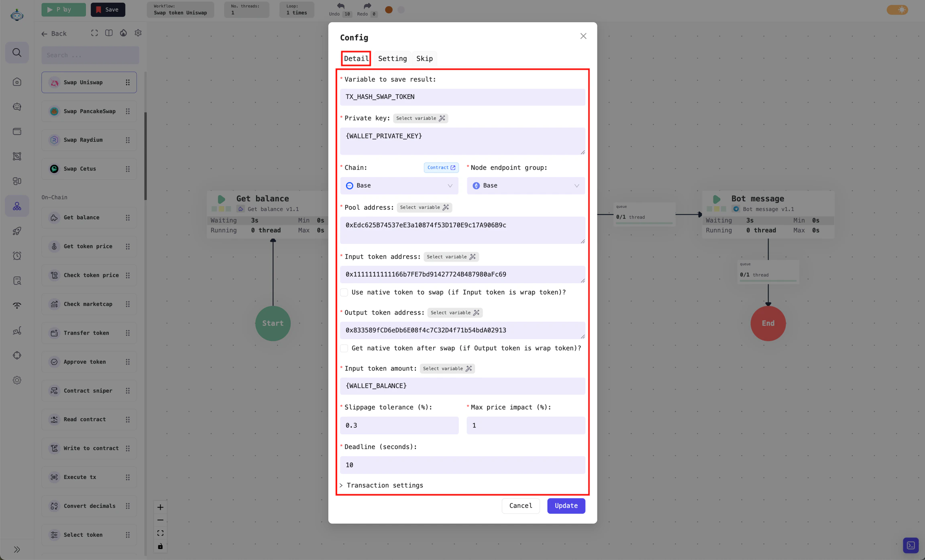
Task: Toggle the light/dark theme switch
Action: (897, 10)
